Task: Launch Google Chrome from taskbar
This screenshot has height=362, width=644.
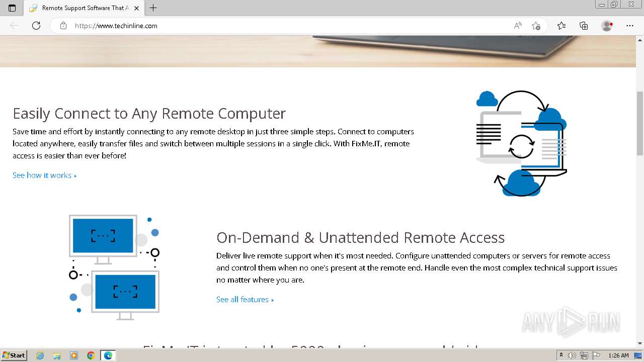Action: [x=91, y=355]
